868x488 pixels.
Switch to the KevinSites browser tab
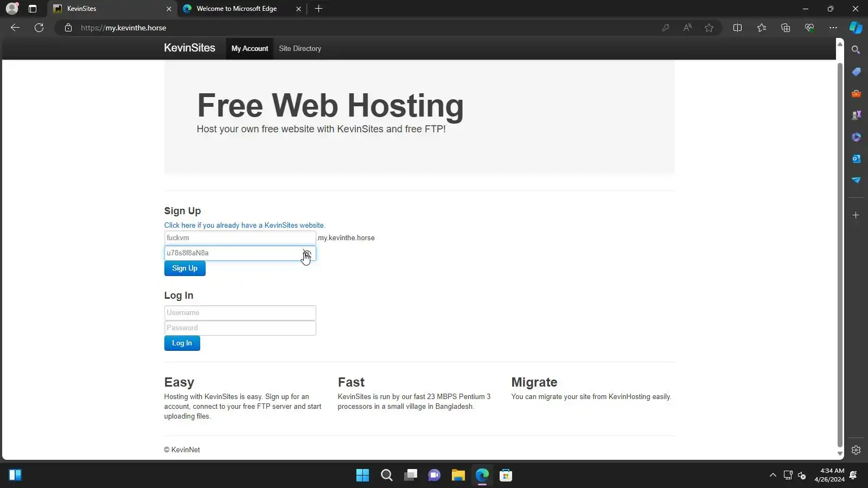click(x=111, y=9)
